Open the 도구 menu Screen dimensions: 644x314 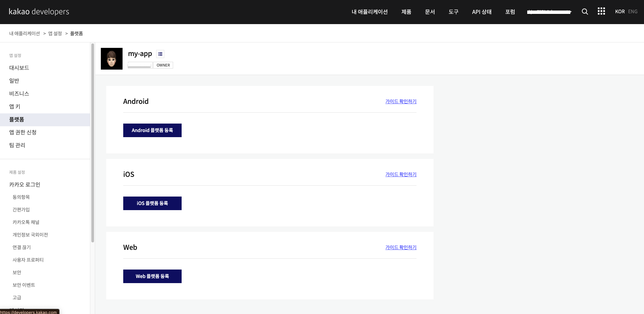[453, 12]
